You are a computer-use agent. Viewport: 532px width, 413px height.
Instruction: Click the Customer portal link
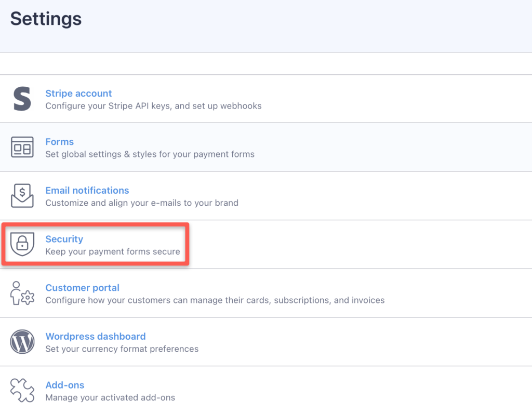(82, 287)
